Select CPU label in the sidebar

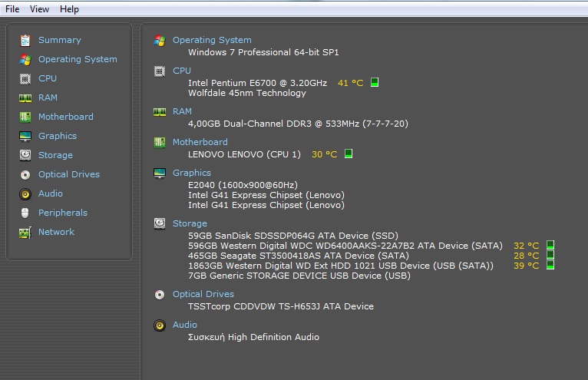click(x=48, y=78)
